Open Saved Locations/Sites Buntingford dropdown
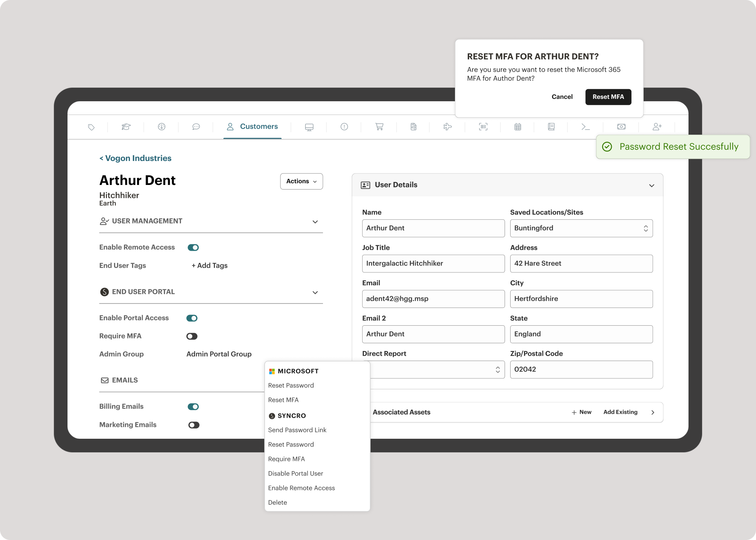Screen dimensions: 756x540 [x=581, y=228]
